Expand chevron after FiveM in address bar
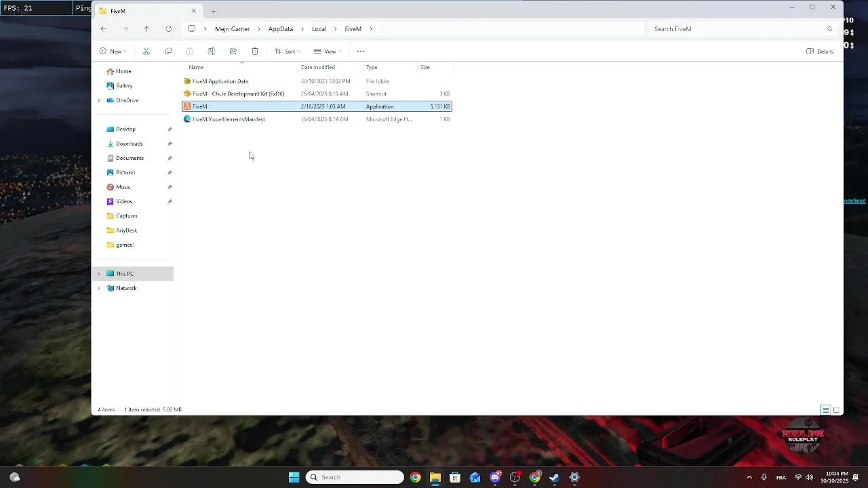 [x=371, y=29]
